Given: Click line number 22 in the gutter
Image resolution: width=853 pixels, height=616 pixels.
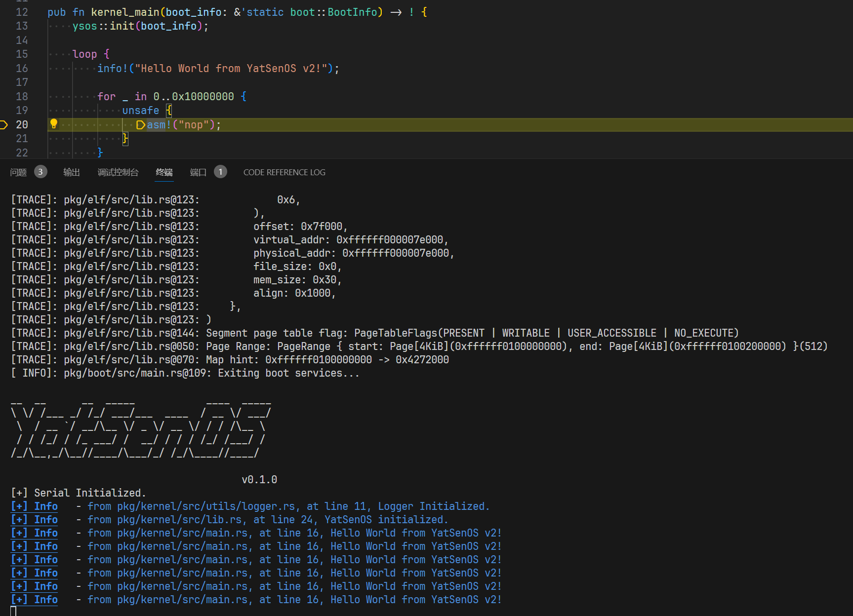Looking at the screenshot, I should [x=22, y=153].
